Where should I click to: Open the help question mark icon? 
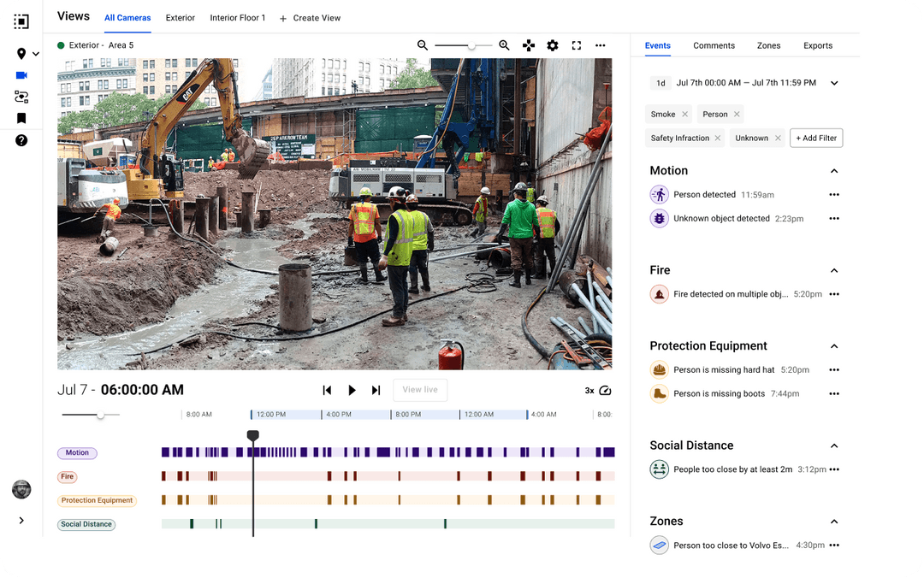click(21, 140)
